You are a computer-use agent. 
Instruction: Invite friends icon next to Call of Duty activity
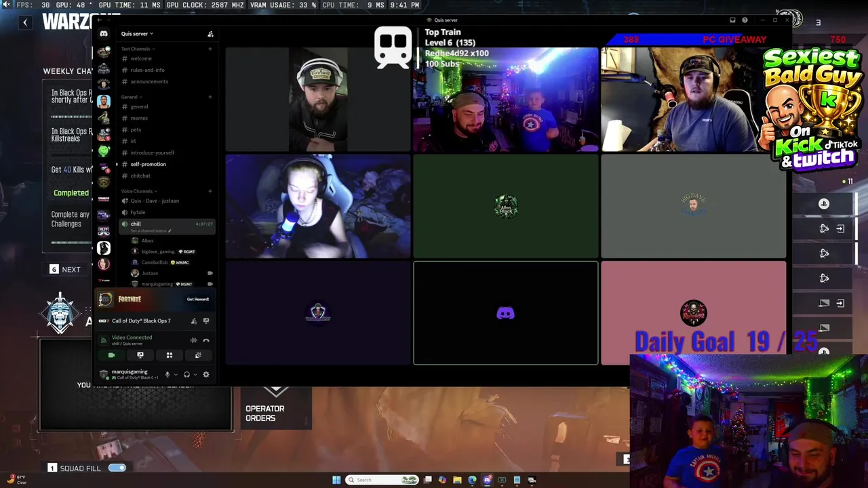[x=194, y=321]
